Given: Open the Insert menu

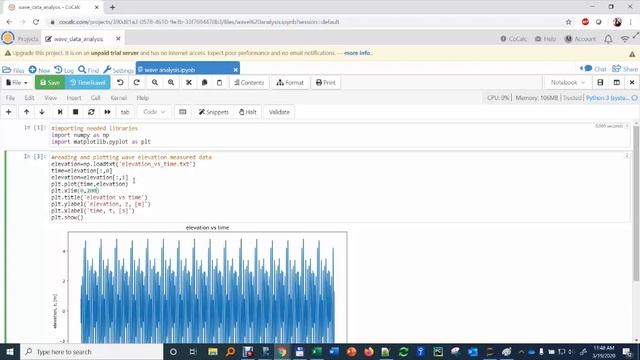Looking at the screenshot, I should [x=74, y=98].
